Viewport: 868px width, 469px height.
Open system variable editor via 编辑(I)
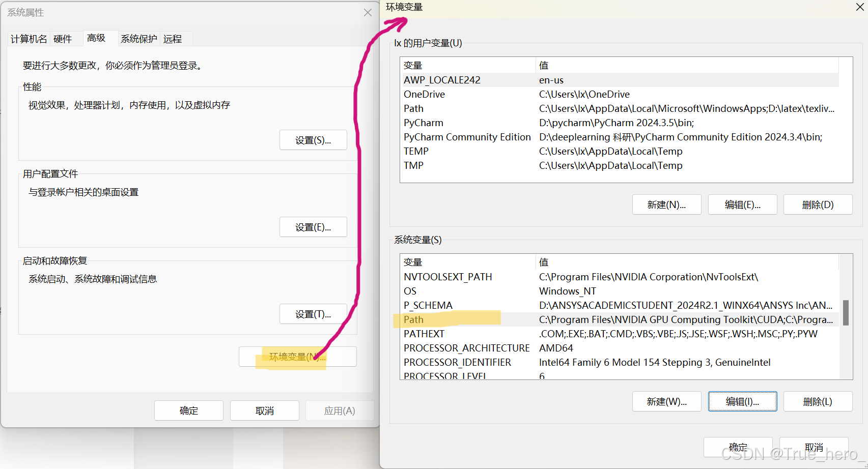(x=742, y=401)
